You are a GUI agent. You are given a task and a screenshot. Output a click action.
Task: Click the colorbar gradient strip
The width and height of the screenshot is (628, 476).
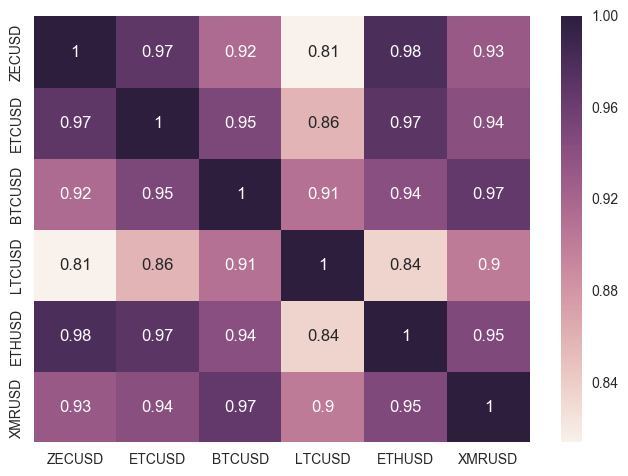click(x=571, y=228)
